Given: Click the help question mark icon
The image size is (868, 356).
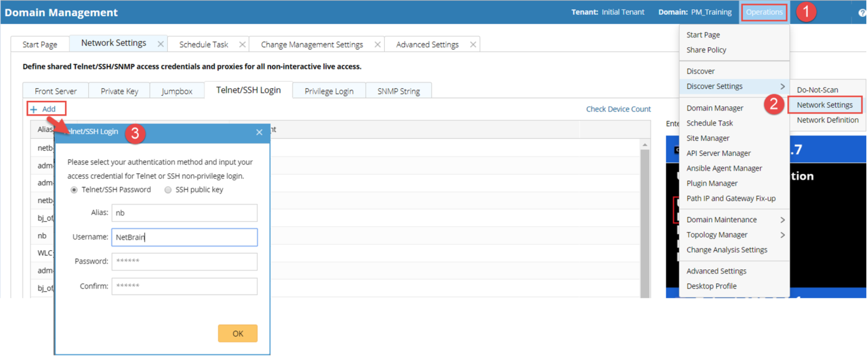Looking at the screenshot, I should (x=862, y=13).
